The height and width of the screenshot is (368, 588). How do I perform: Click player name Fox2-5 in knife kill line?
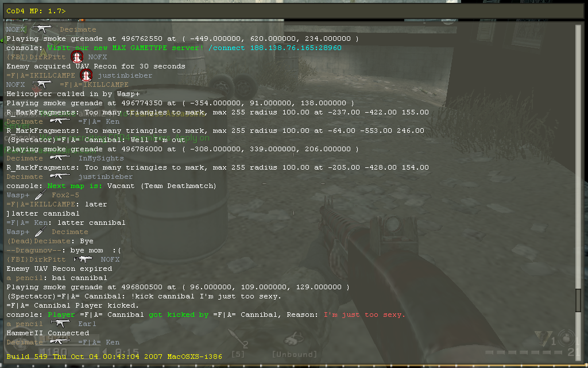coord(65,195)
